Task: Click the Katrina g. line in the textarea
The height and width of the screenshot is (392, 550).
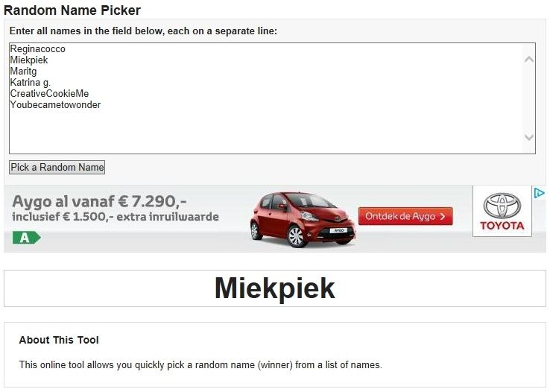Action: (x=30, y=83)
